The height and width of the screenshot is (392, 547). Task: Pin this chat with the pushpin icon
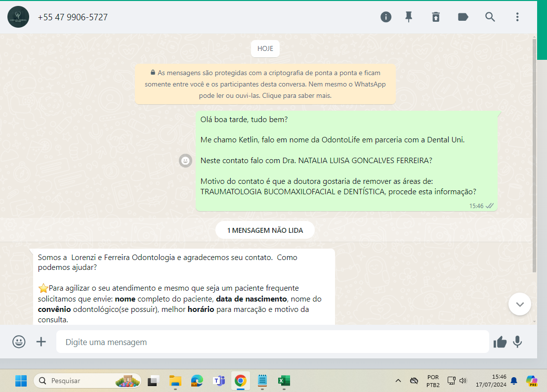point(409,17)
